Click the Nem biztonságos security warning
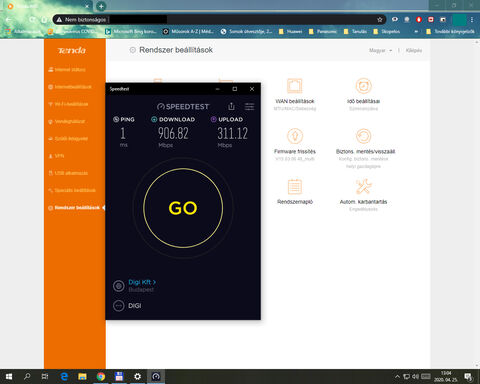This screenshot has width=480, height=384. point(81,20)
